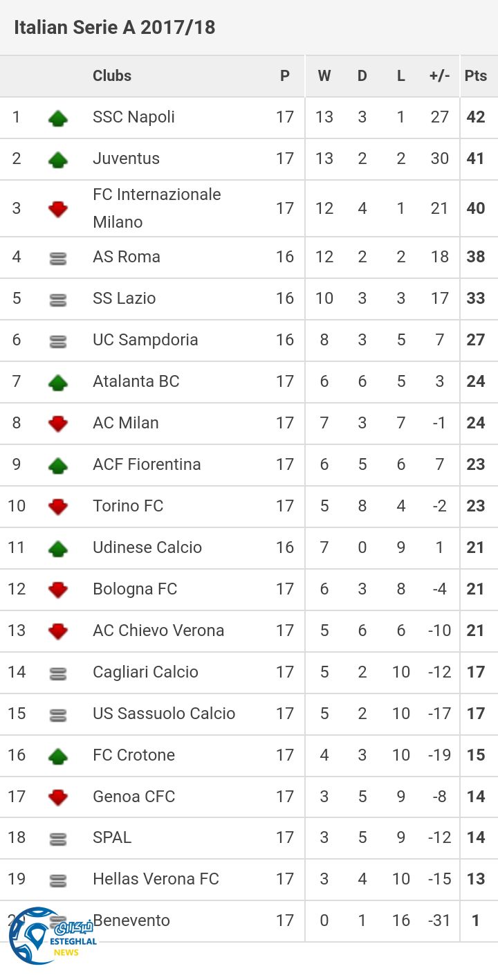
Task: Click the Pts column header
Action: coord(476,76)
